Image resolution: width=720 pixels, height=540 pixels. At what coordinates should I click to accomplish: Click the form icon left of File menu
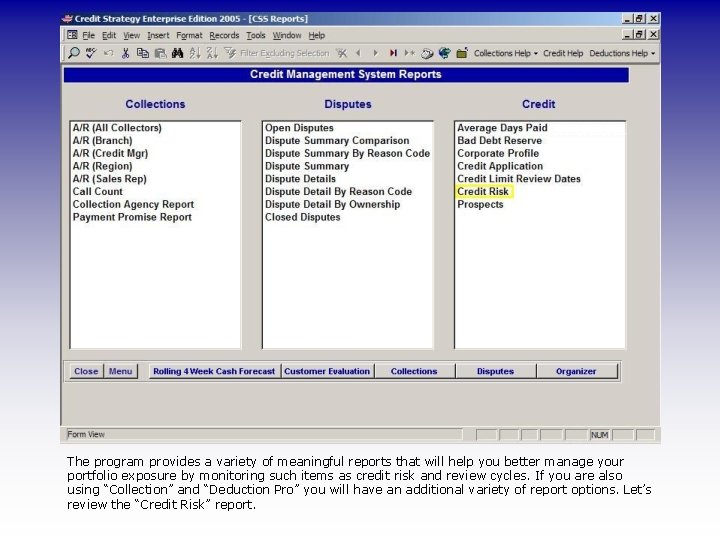pos(72,35)
